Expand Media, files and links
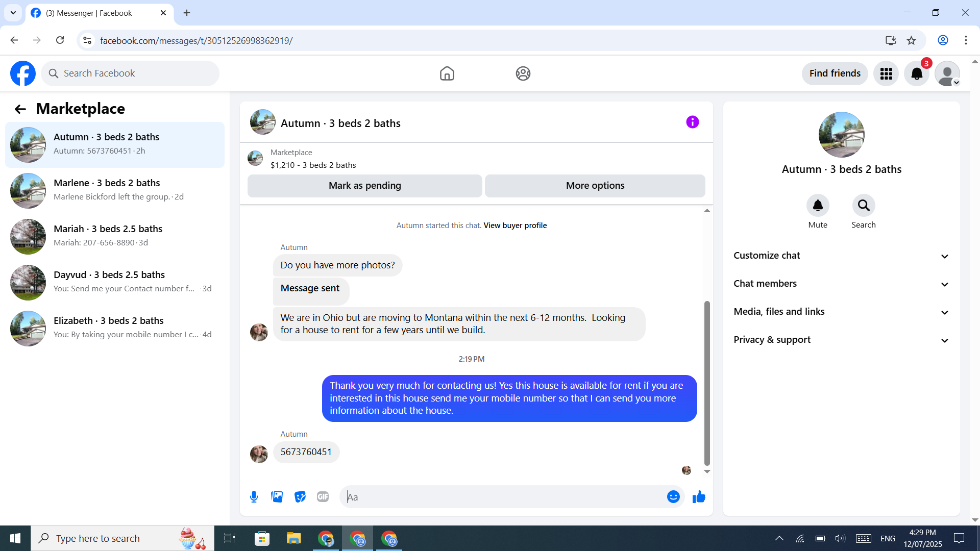Viewport: 980px width, 551px height. click(x=841, y=312)
